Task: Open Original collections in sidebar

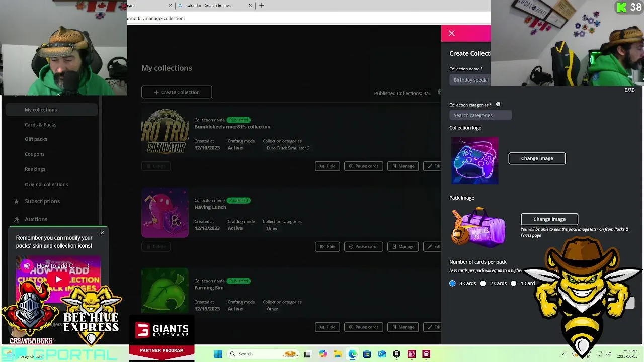Action: pos(46,184)
